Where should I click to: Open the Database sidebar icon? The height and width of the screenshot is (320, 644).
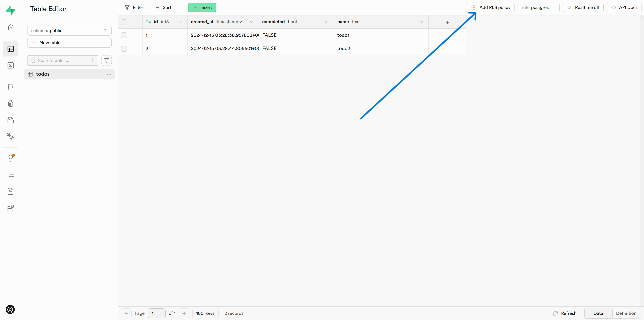(11, 87)
